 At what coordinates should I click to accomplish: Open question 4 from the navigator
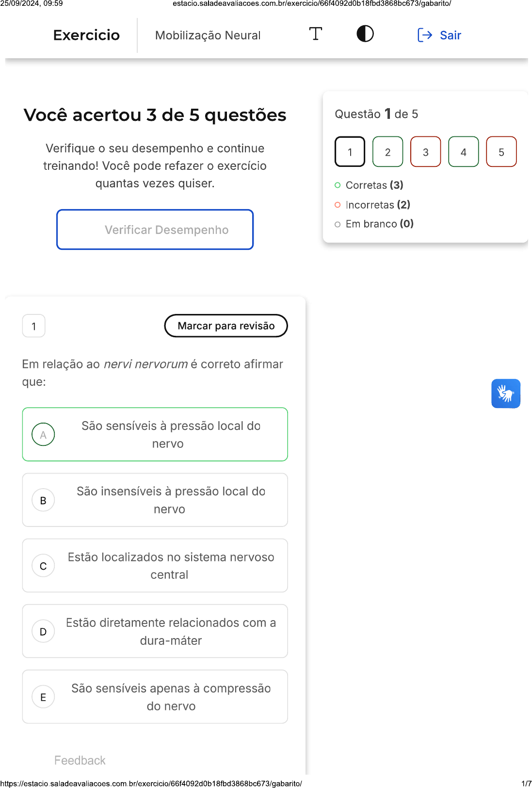(463, 152)
